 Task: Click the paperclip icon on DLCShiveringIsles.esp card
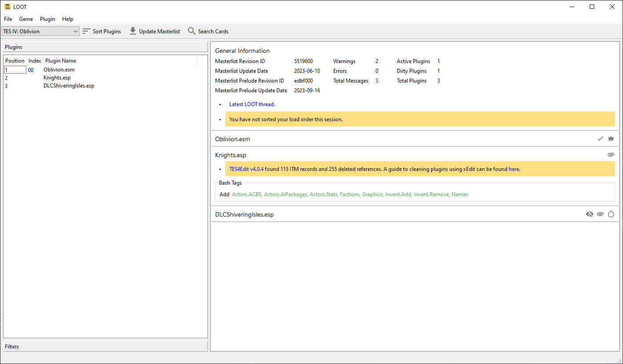600,214
